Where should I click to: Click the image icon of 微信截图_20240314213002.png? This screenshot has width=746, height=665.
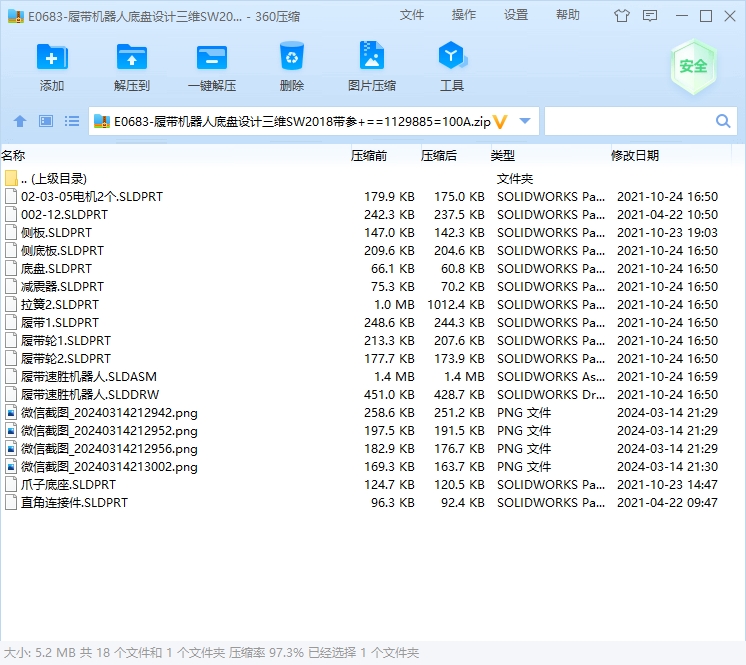(x=11, y=467)
